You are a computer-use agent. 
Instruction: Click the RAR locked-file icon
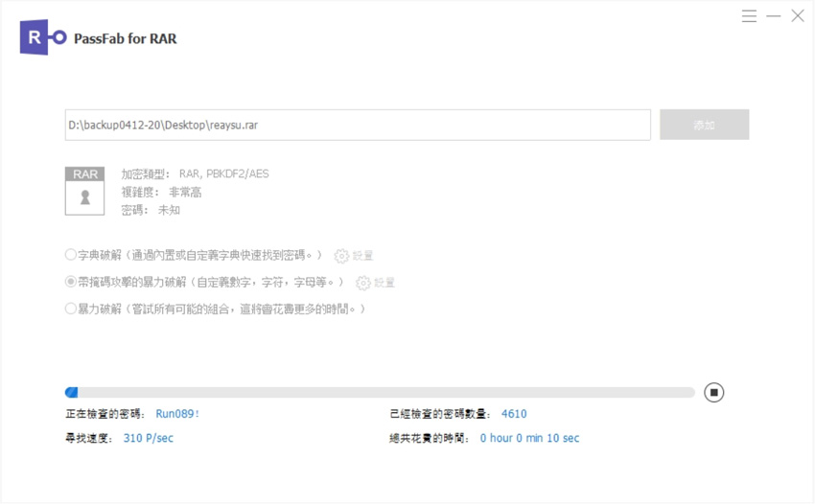click(x=85, y=191)
